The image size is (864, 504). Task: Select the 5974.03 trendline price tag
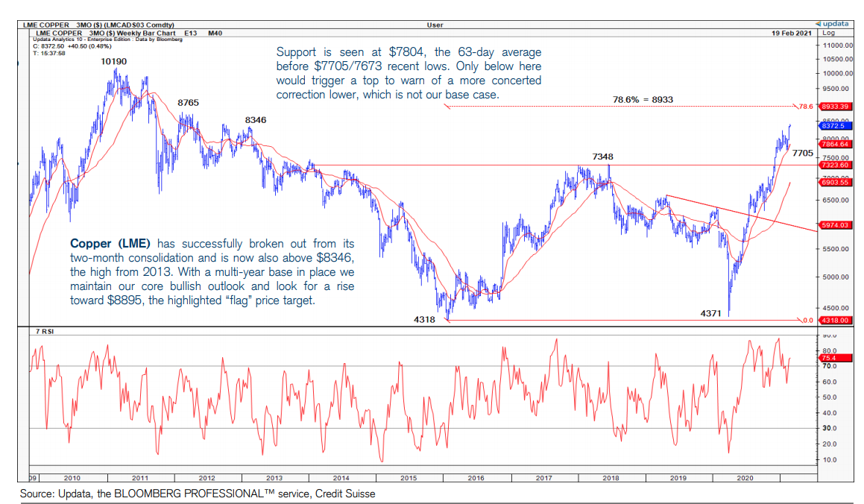(x=834, y=225)
